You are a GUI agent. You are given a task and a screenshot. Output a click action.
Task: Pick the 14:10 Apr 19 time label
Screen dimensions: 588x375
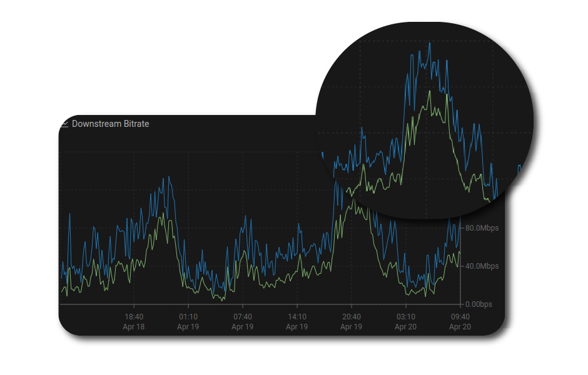(297, 321)
